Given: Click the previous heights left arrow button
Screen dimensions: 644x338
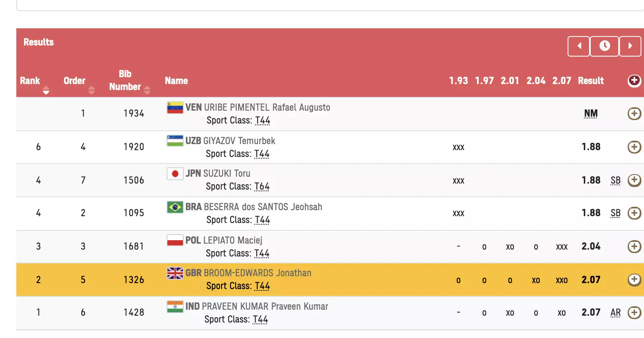Looking at the screenshot, I should point(579,46).
